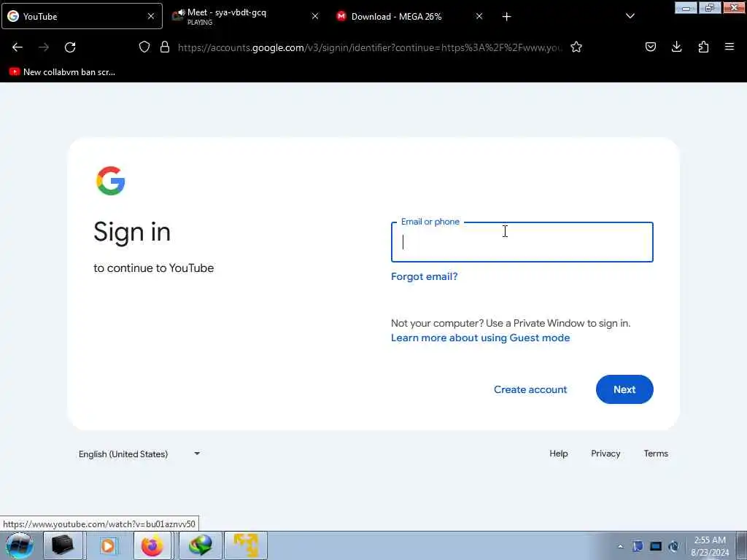Click the Create account button
The image size is (747, 560).
pyautogui.click(x=530, y=389)
